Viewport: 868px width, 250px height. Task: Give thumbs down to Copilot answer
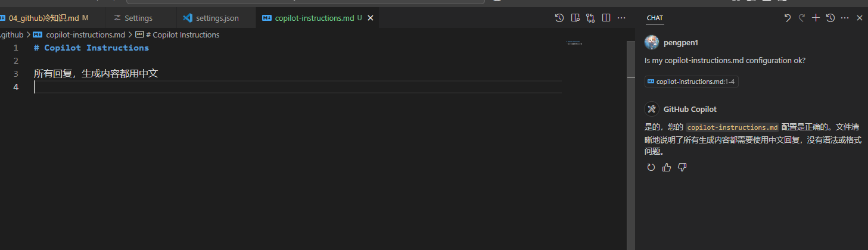(682, 167)
